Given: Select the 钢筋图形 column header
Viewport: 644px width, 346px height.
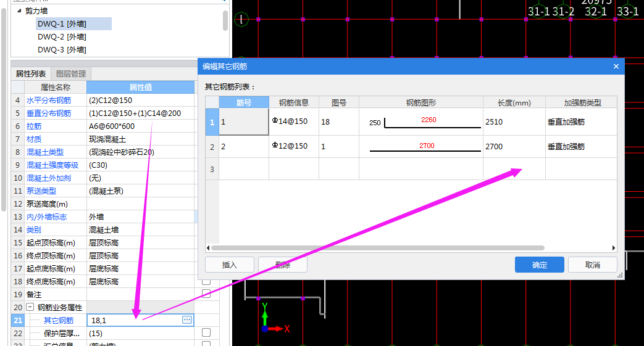Looking at the screenshot, I should pyautogui.click(x=421, y=102).
